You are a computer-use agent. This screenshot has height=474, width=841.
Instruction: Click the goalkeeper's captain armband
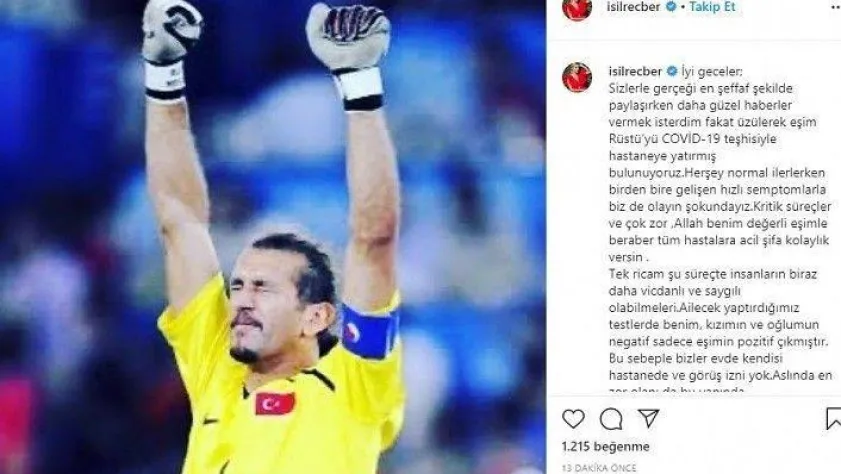(371, 330)
